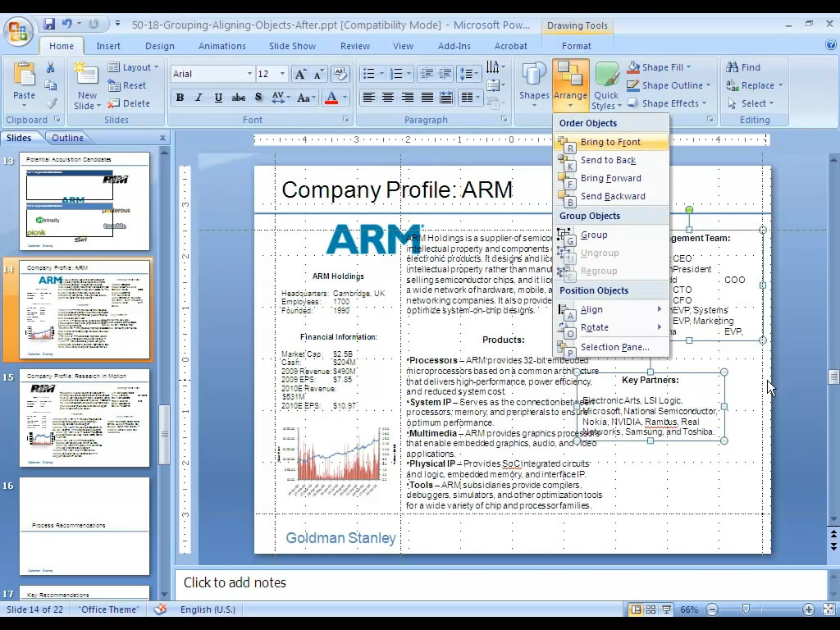Click the notes area to add notes

point(501,583)
